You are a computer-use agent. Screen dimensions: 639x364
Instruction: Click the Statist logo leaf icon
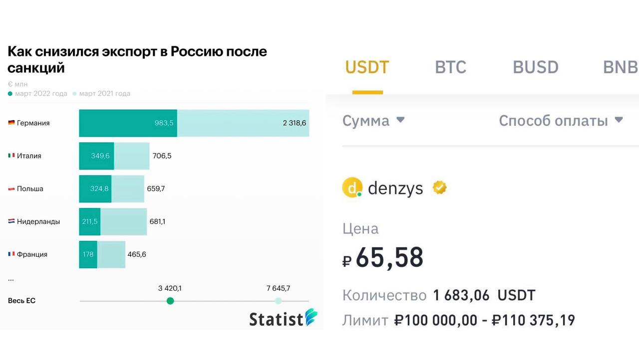pos(311,318)
